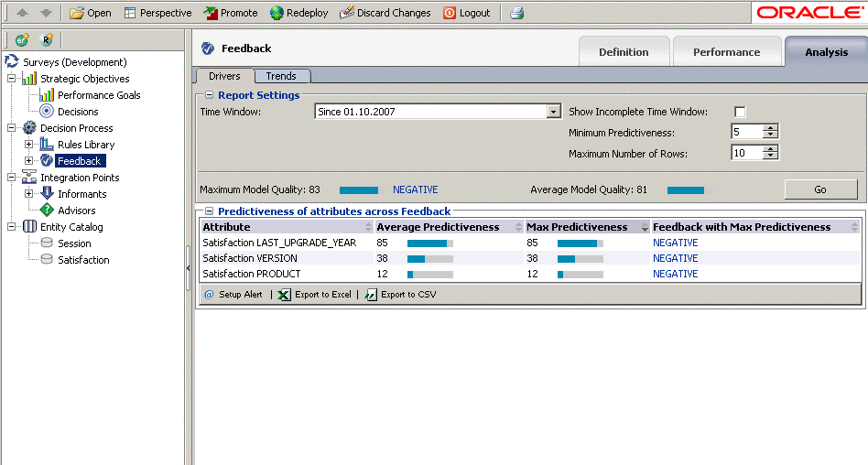Click the Export to Excel icon
Screen dimensions: 868x465
click(x=284, y=295)
